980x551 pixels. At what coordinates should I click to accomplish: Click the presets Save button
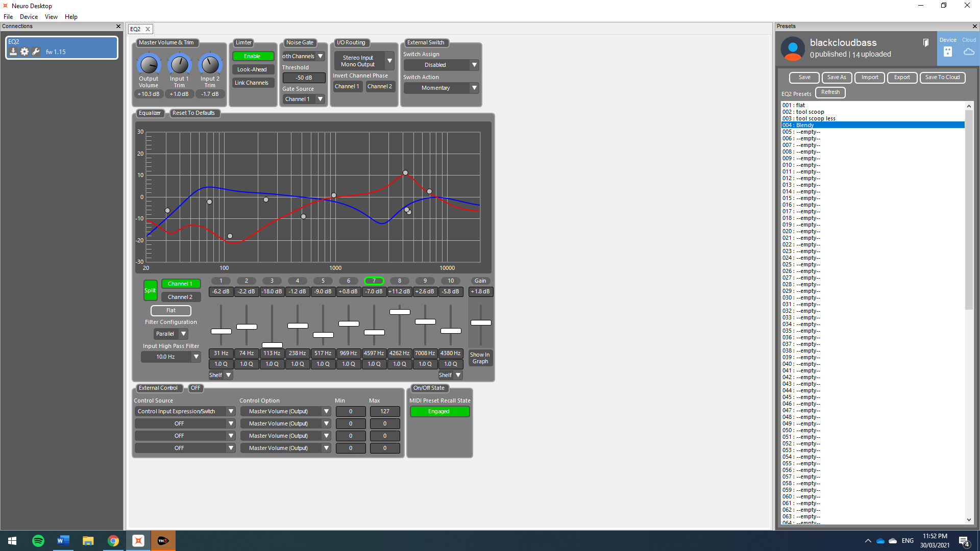[804, 78]
